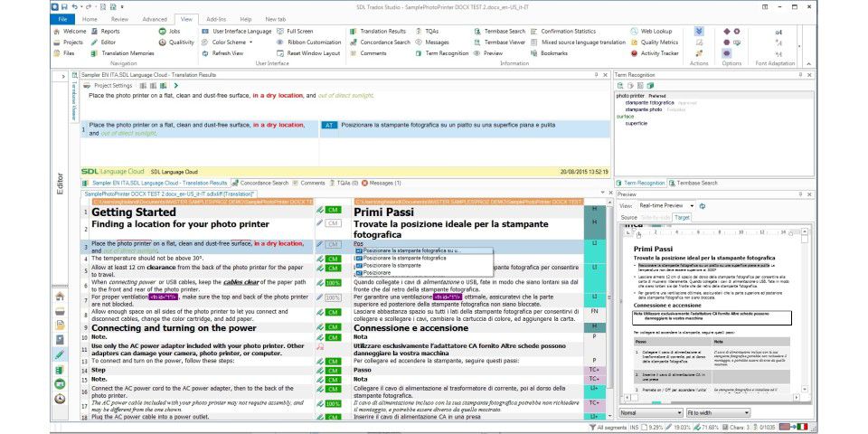Open Web Lookup
The image size is (868, 434).
click(651, 32)
